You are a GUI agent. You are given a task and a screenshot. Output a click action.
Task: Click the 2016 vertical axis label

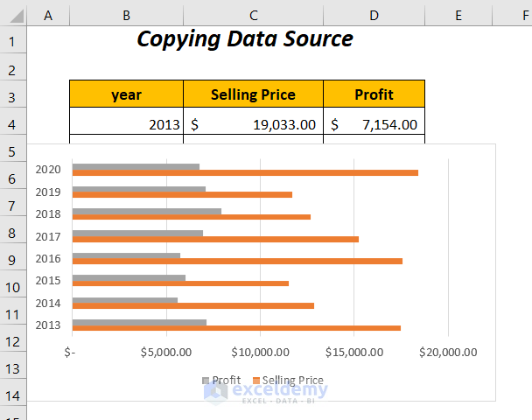(x=48, y=259)
